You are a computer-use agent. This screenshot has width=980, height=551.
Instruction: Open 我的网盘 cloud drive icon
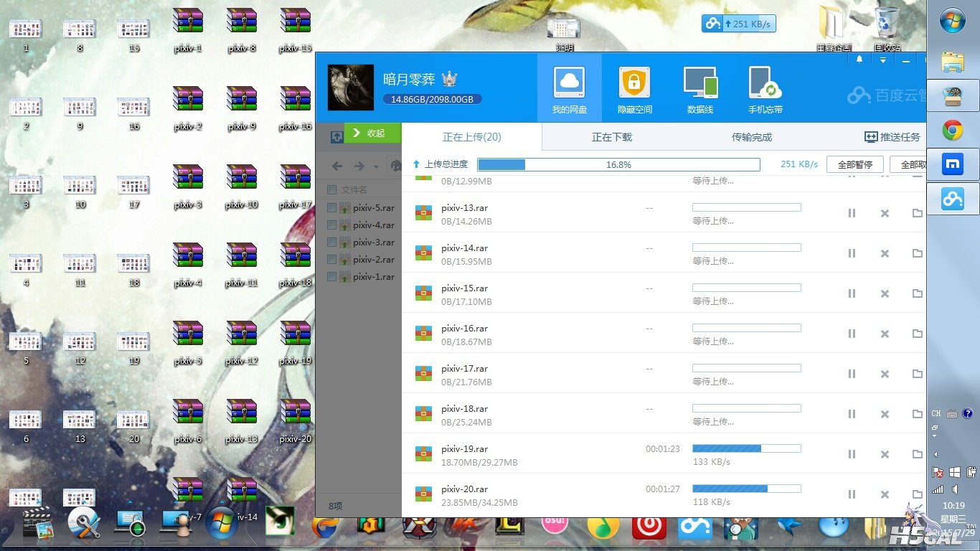coord(569,89)
